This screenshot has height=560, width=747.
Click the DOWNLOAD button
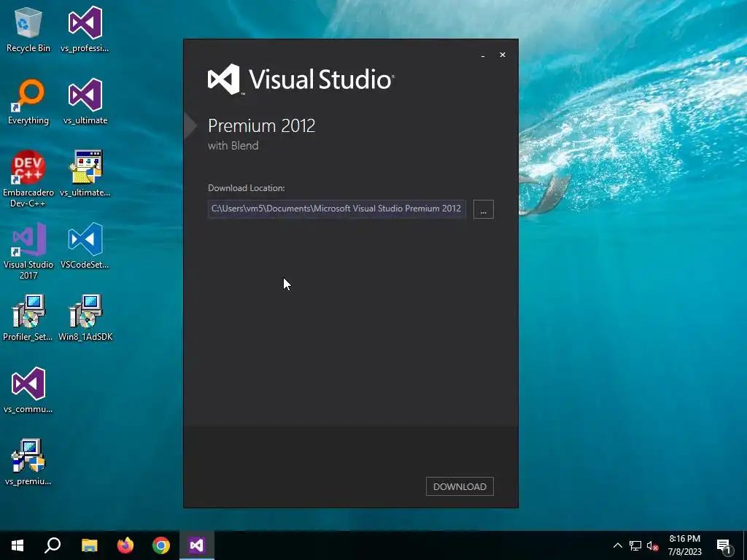(x=460, y=486)
